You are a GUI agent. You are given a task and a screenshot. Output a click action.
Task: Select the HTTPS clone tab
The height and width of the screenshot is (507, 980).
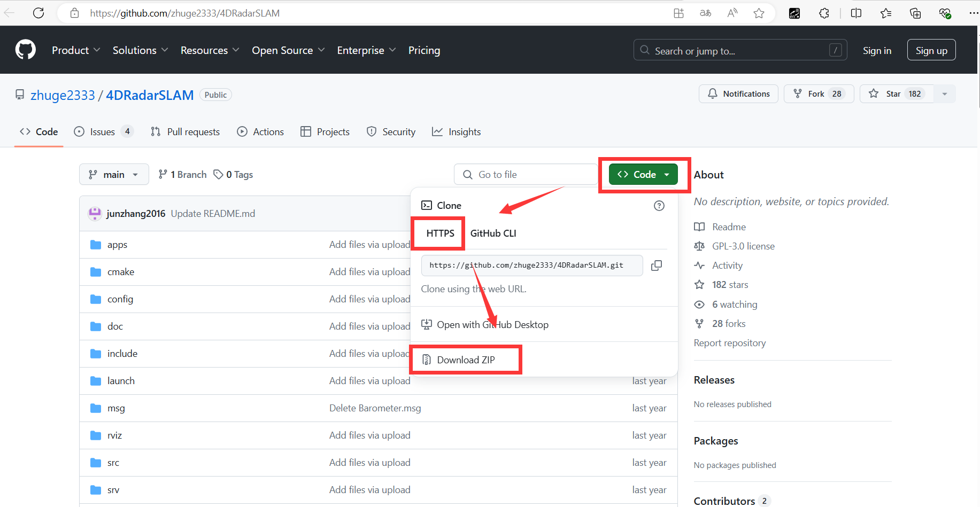click(x=440, y=233)
